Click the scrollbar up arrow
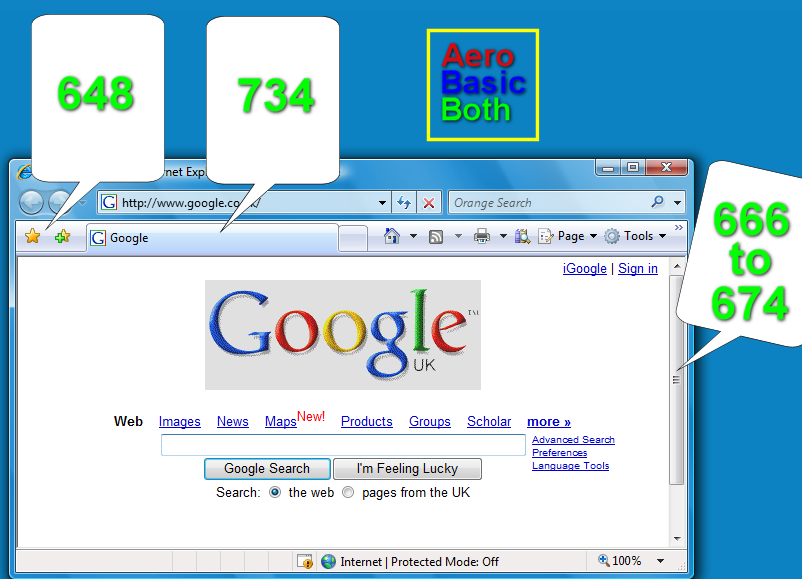The height and width of the screenshot is (579, 802). (x=677, y=266)
